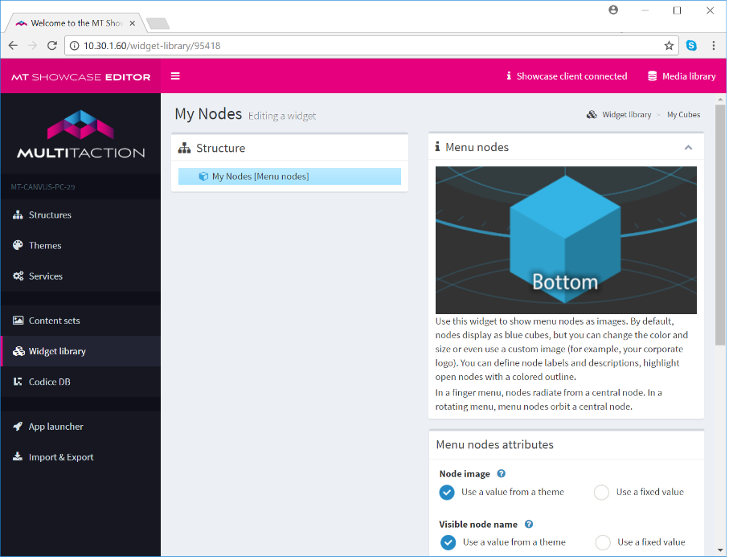Open the Chrome customization menu
The image size is (729, 560).
[x=715, y=46]
